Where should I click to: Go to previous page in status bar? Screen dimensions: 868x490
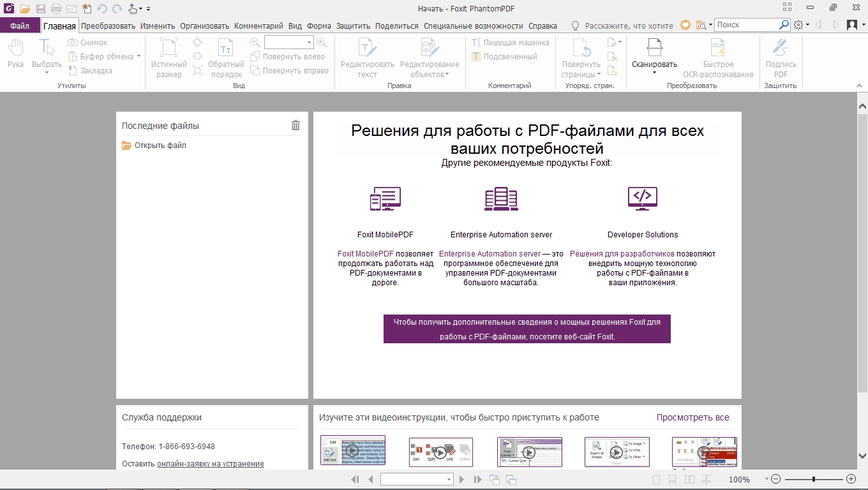(371, 479)
